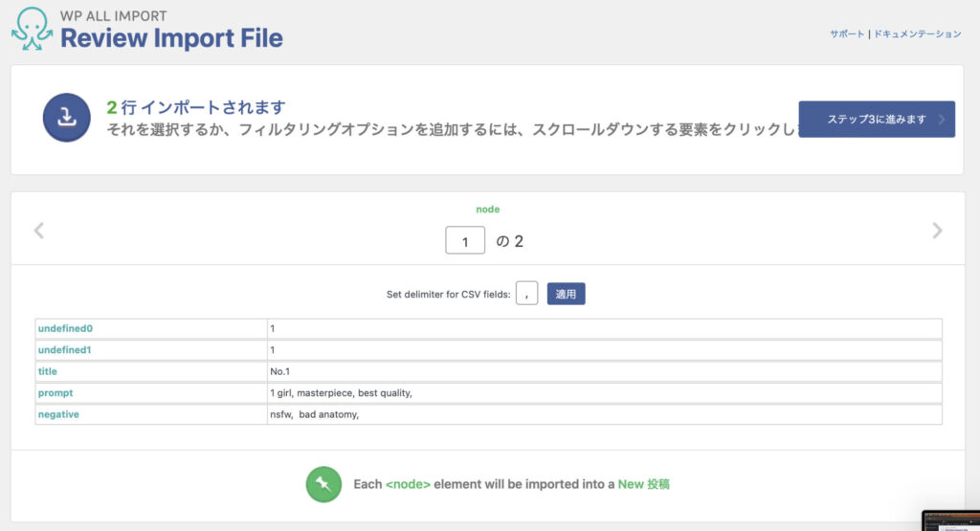Click the green node label above counter
The height and width of the screenshot is (531, 980).
click(x=487, y=209)
